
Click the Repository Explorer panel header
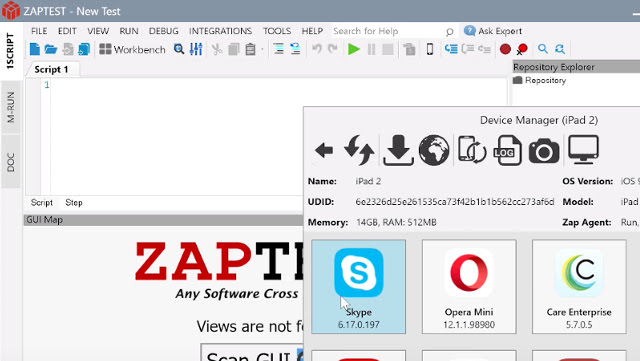click(x=576, y=67)
